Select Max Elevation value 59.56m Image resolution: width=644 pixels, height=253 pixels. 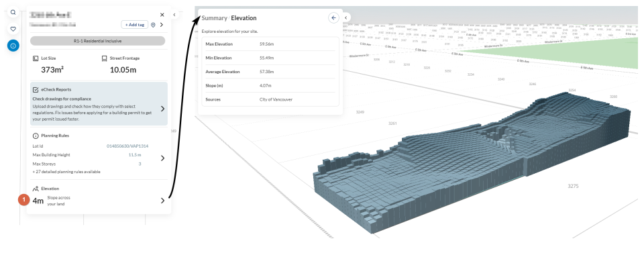tap(266, 44)
